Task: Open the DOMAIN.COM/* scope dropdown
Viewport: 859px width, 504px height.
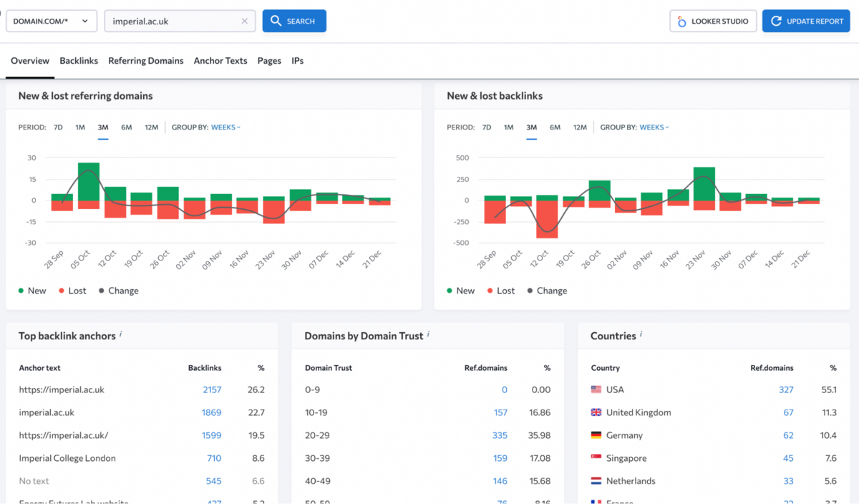Action: pyautogui.click(x=52, y=21)
